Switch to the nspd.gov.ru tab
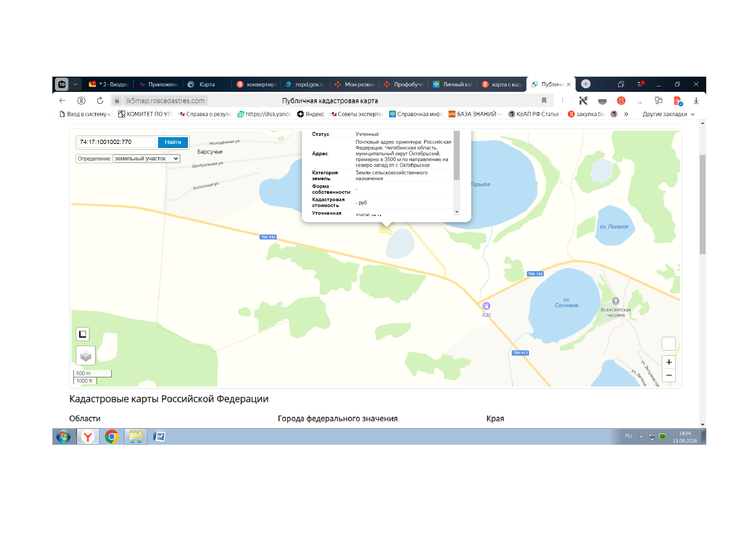 [305, 84]
